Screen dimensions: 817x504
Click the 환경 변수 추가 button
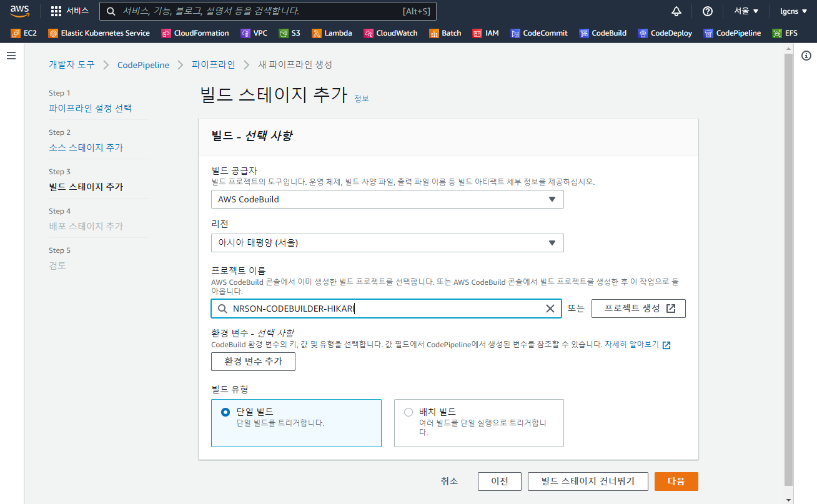pos(253,362)
